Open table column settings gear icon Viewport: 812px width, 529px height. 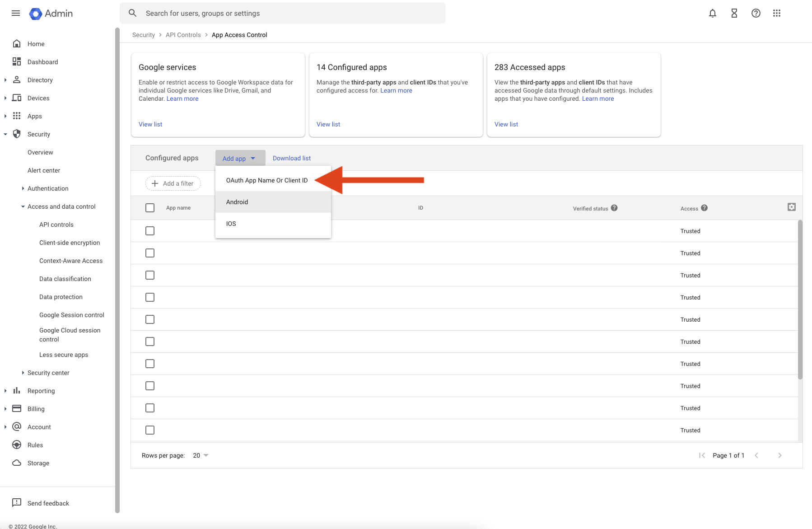[x=791, y=207]
